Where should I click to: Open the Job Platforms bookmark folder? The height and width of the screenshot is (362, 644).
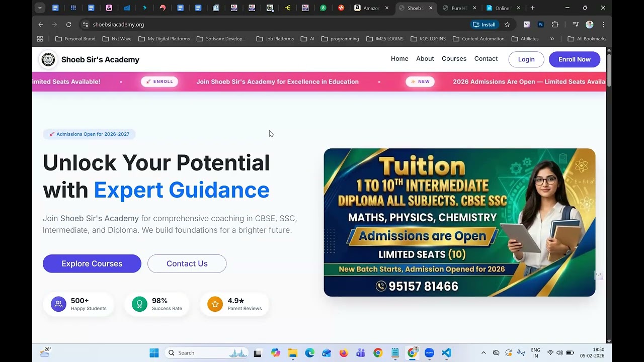tap(275, 39)
